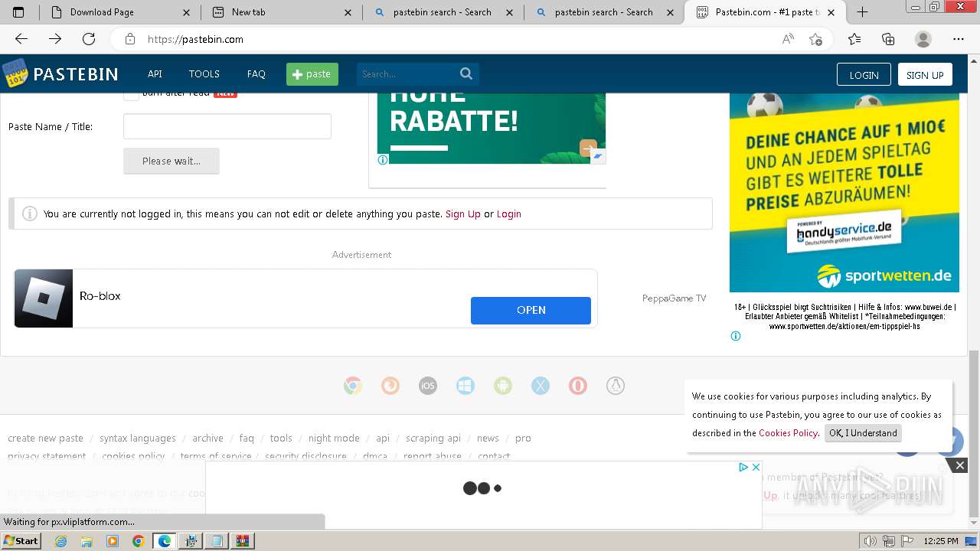Click the Start button
Screen dimensions: 980x551
pos(21,541)
